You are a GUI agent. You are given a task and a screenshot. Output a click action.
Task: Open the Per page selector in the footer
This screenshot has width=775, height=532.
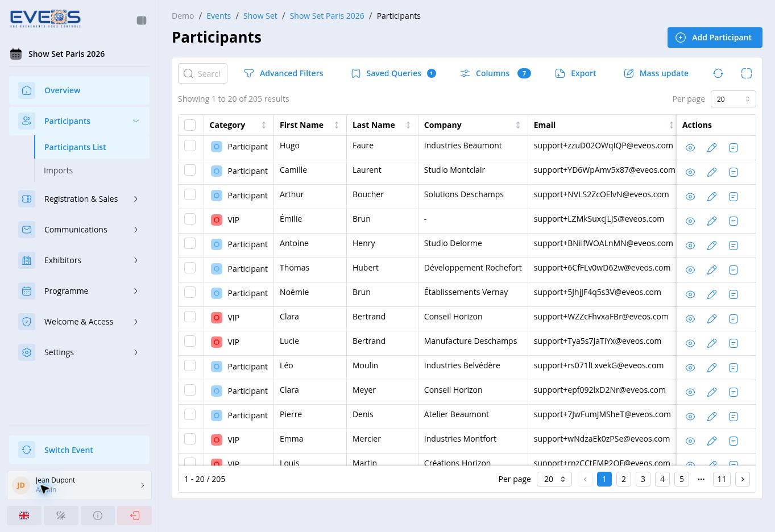[x=554, y=479]
